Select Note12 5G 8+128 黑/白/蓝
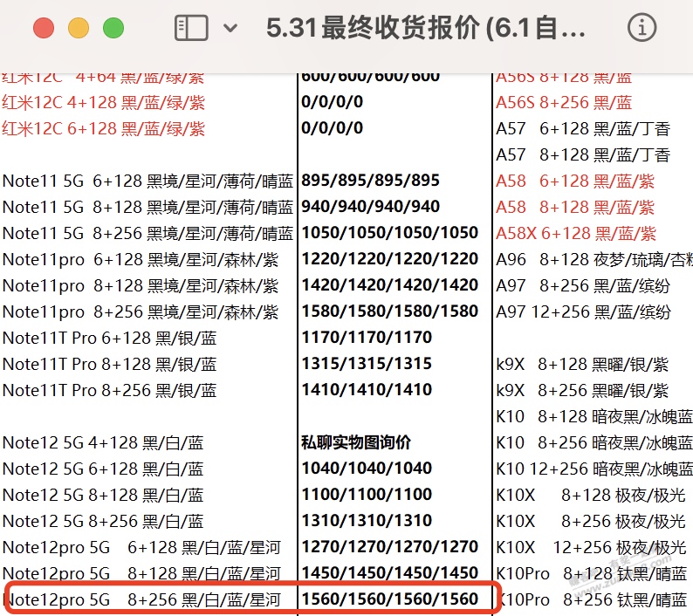This screenshot has width=693, height=616. (x=103, y=495)
